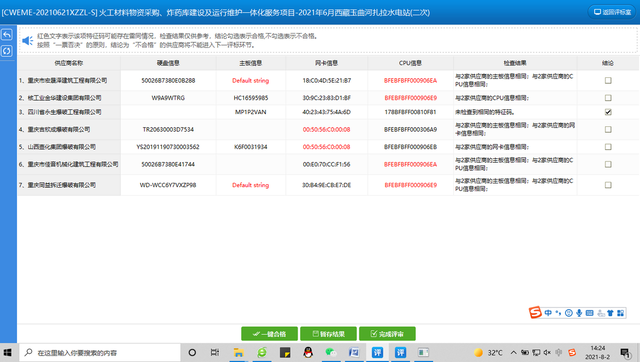Open emoji panel on Sogou IME bar
Image resolution: width=640 pixels, height=362 pixels.
pyautogui.click(x=569, y=313)
